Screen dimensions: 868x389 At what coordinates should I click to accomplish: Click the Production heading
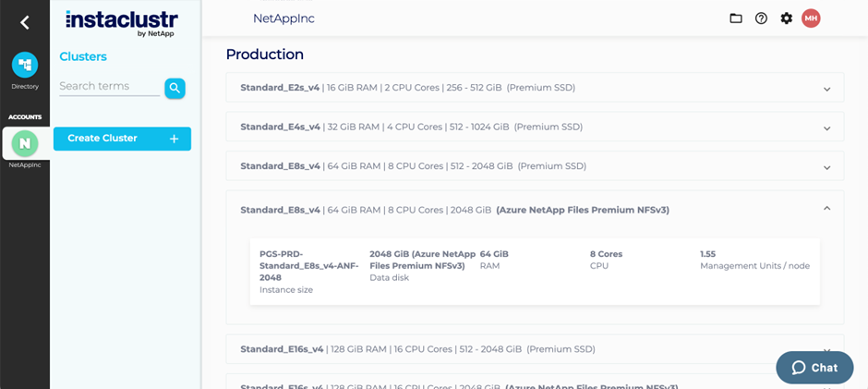(265, 55)
